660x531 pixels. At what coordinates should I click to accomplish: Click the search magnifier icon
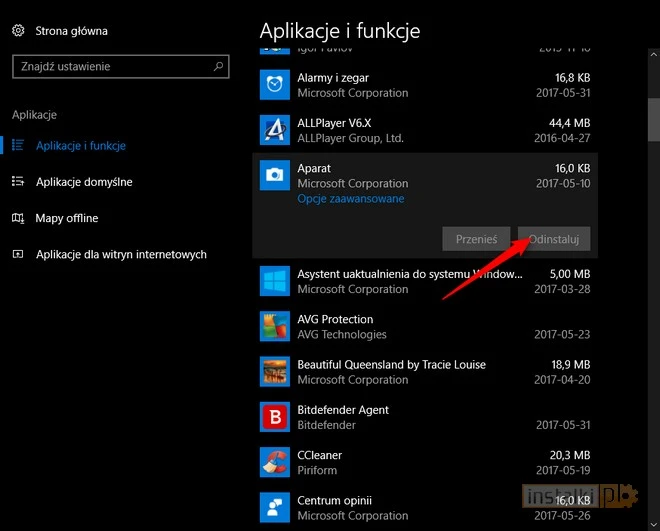[218, 67]
